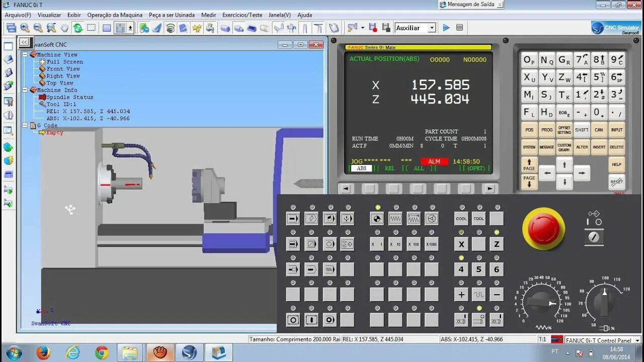Click the gray stop square toolbar icon
The image size is (644, 362).
(459, 28)
